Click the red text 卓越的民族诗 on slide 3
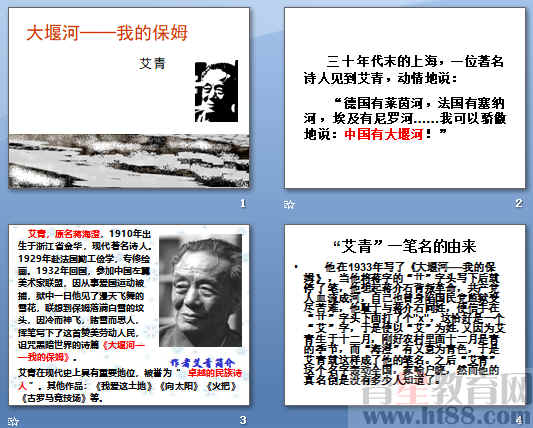Viewport: 533px width, 428px height. [x=214, y=373]
